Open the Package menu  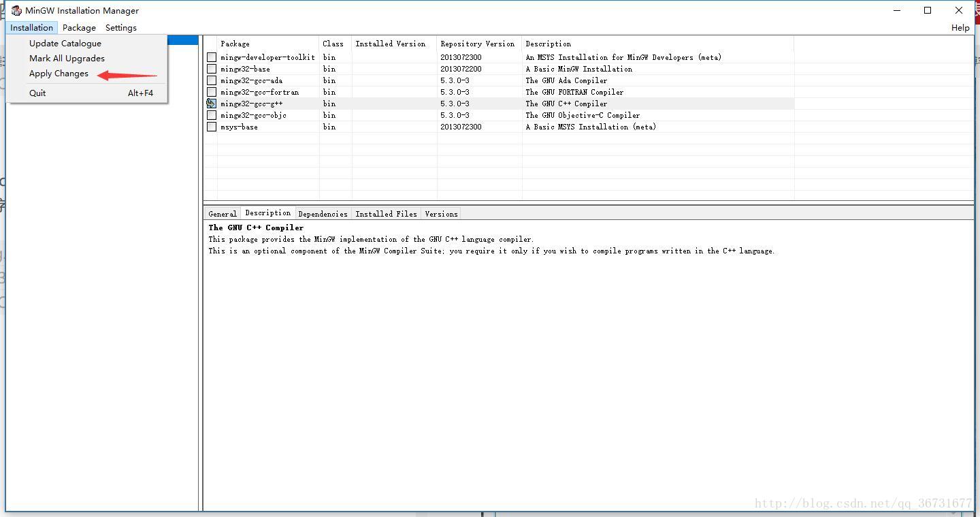(79, 28)
